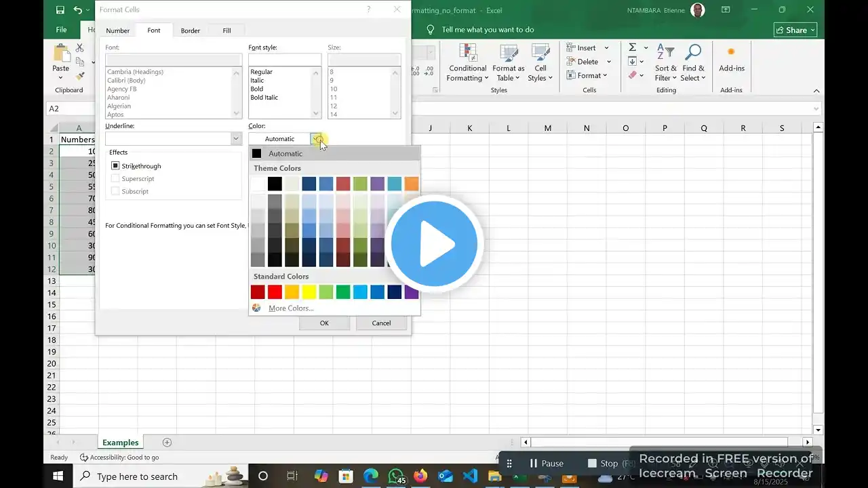
Task: Click the Conditional Formatting icon
Action: (467, 54)
